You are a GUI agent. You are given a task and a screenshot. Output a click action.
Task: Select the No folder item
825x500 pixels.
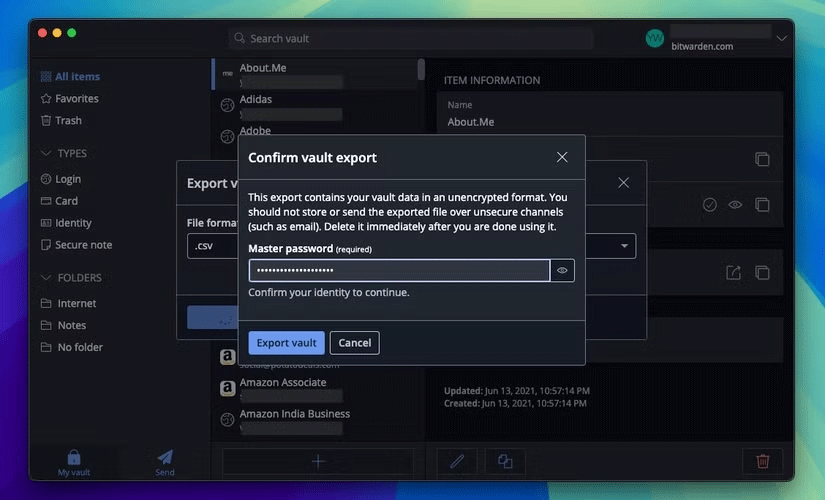[72, 347]
